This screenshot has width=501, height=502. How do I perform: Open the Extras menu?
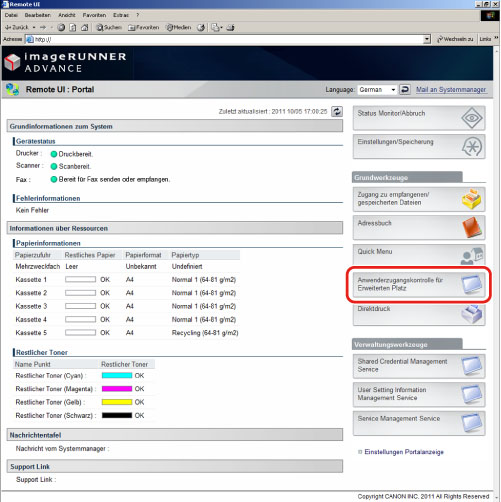121,15
